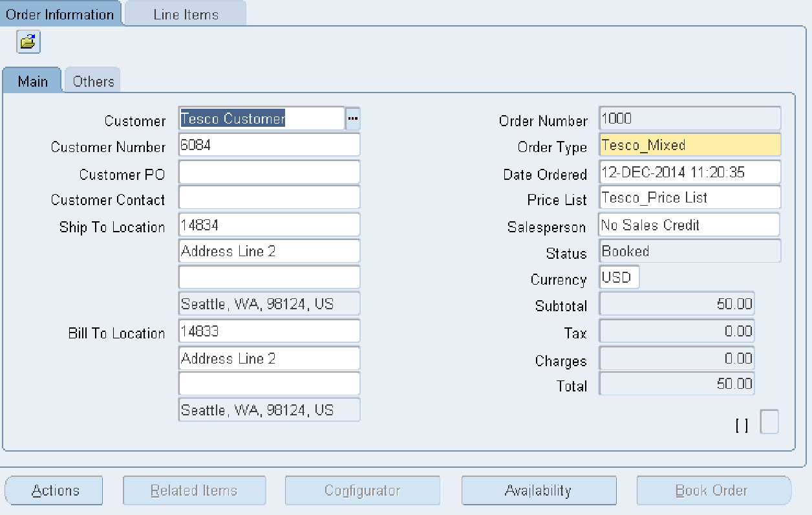Image resolution: width=812 pixels, height=515 pixels.
Task: Click the Price List field
Action: tap(690, 197)
